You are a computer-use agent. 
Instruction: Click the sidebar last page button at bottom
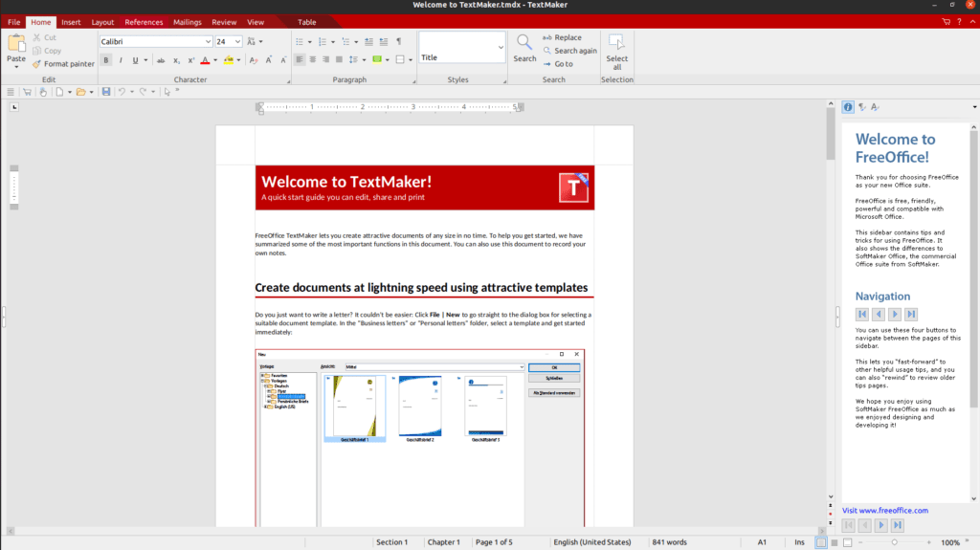coord(898,526)
